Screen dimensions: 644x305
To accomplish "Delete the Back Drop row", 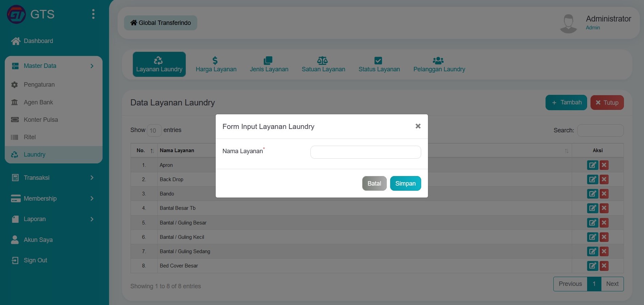I will (604, 179).
